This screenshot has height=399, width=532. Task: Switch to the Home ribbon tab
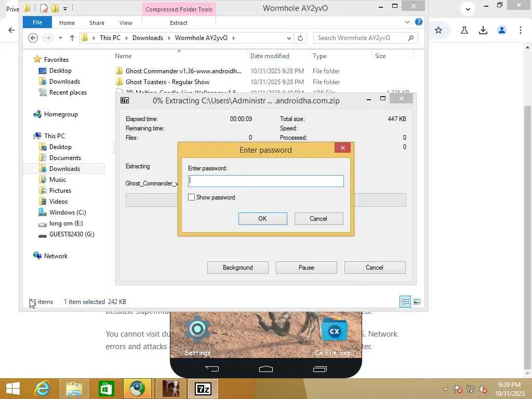(x=67, y=23)
